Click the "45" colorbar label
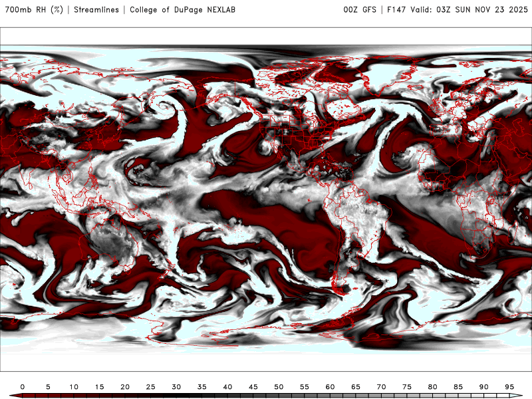532x399 pixels. point(253,387)
